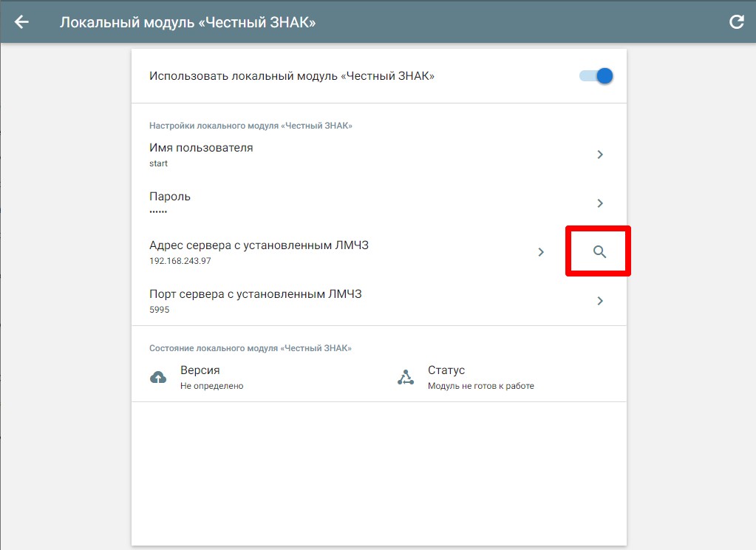
Task: Select the «Адрес сервера с установленным ЛМЧЗ» item
Action: pos(259,245)
